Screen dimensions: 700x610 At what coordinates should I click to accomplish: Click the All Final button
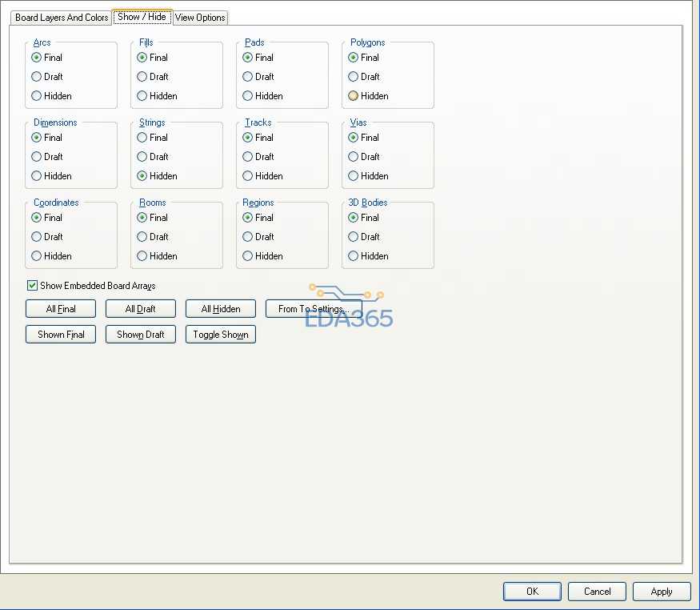point(61,308)
